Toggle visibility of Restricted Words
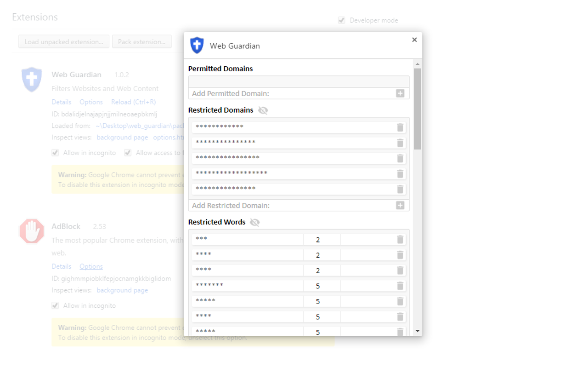 [x=255, y=222]
